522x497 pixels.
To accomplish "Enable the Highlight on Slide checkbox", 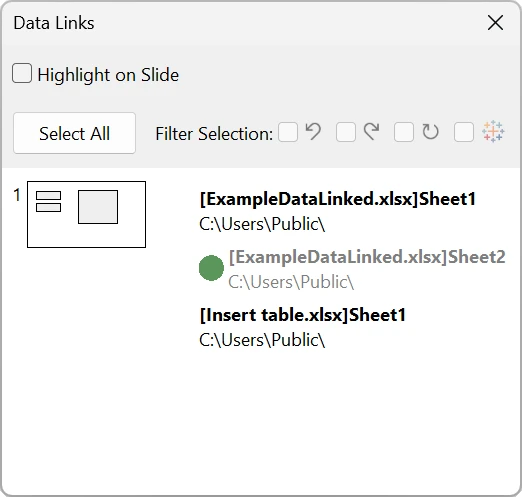I will click(x=22, y=73).
